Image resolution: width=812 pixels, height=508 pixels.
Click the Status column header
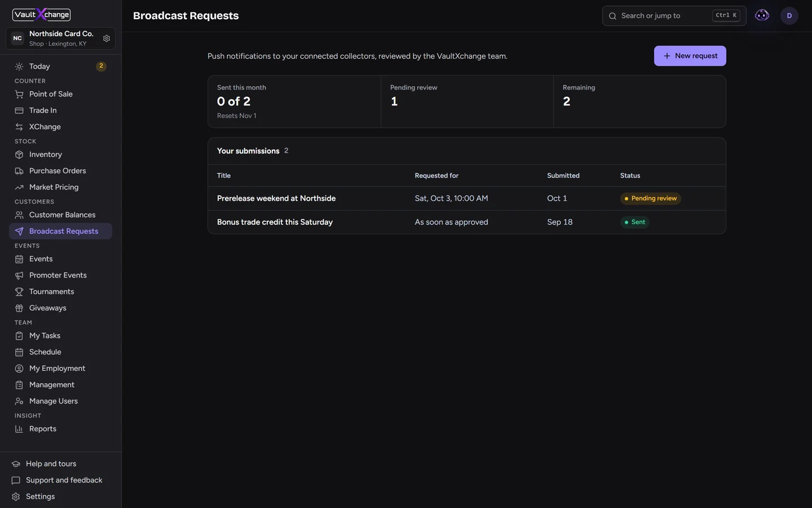tap(630, 176)
